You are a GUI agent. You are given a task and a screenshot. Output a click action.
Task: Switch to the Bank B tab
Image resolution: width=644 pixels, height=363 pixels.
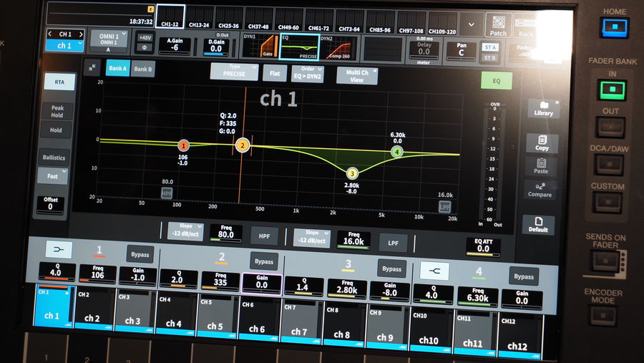tap(143, 69)
